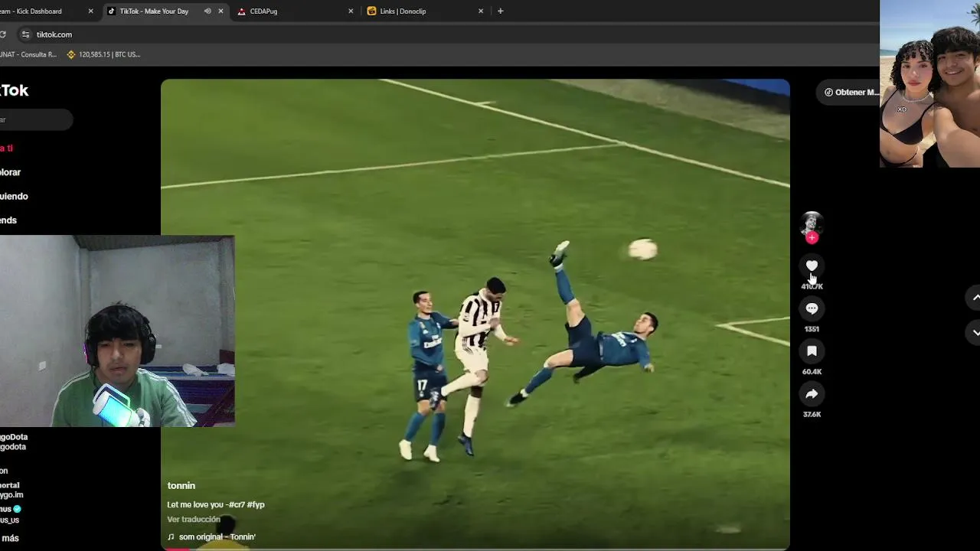Click the TikTok logo

click(15, 90)
